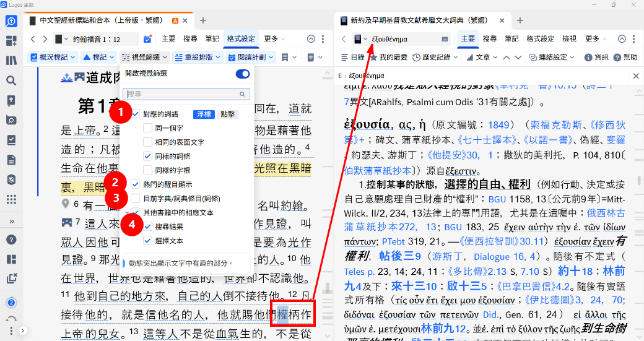Open the bookmark ribbon dropdown in Bible toolbar
This screenshot has width=644, height=341.
coord(289,58)
